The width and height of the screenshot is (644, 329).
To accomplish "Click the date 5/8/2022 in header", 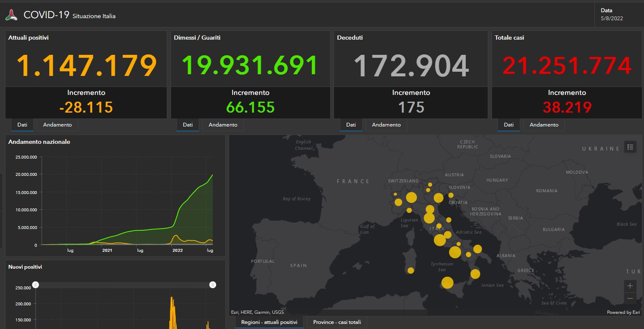I will pyautogui.click(x=612, y=18).
